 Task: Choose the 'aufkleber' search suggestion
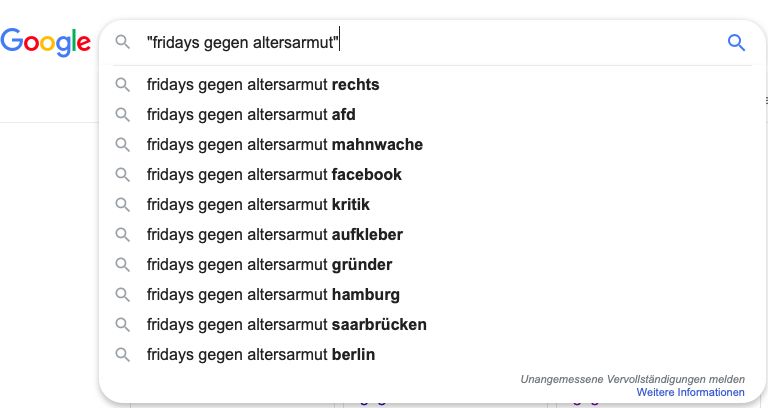pos(274,235)
